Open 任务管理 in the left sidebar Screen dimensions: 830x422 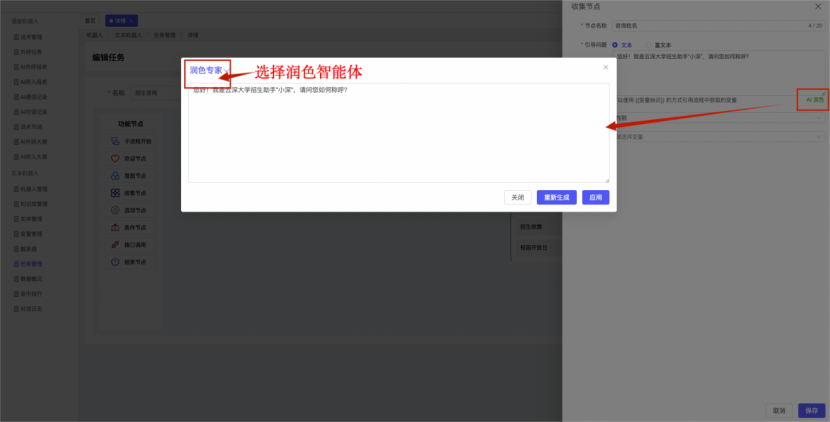(x=31, y=264)
